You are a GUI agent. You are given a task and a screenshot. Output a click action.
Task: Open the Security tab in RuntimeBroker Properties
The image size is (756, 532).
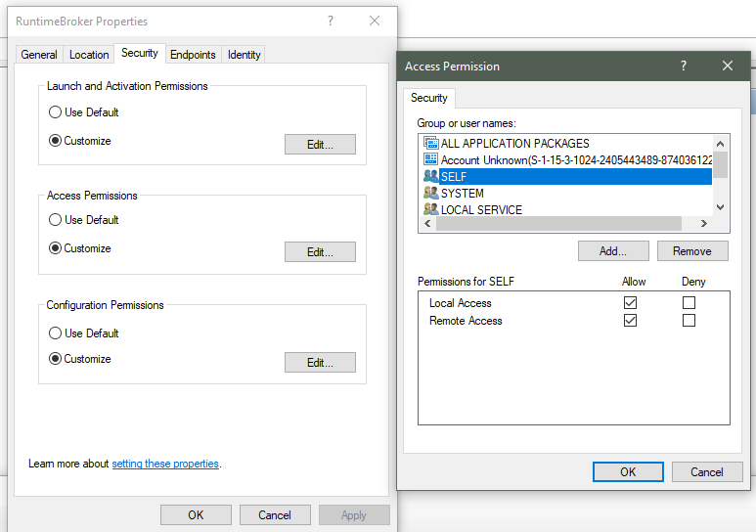[139, 53]
